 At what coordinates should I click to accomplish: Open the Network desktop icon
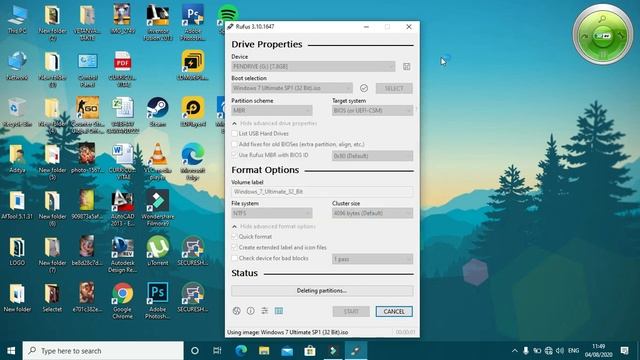[x=17, y=66]
